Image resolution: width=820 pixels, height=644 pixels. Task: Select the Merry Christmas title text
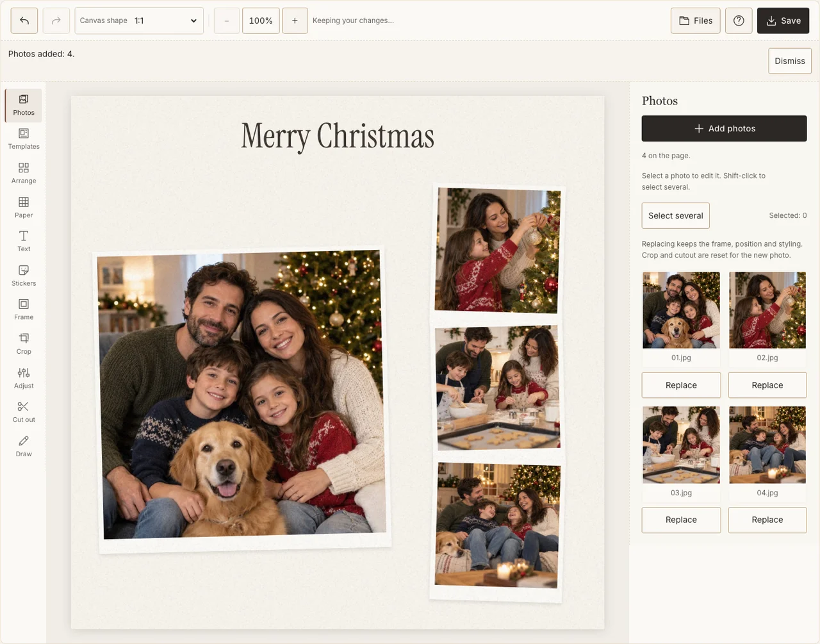(338, 136)
